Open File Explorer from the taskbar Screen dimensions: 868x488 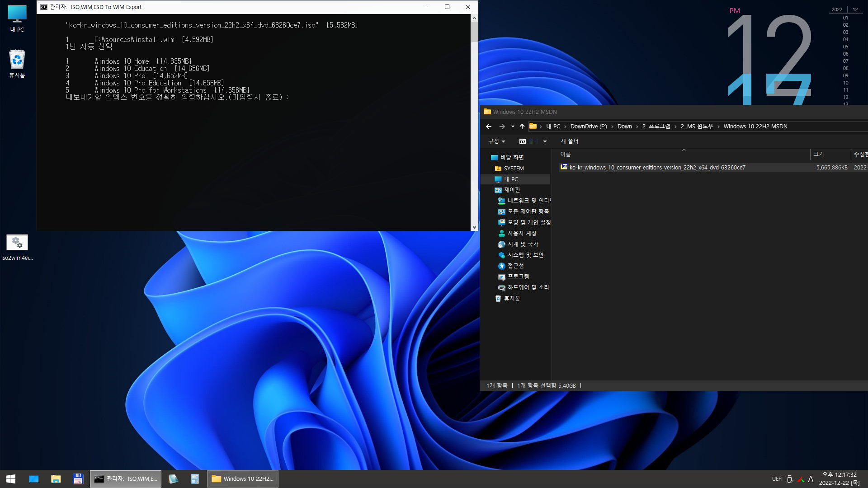tap(56, 479)
